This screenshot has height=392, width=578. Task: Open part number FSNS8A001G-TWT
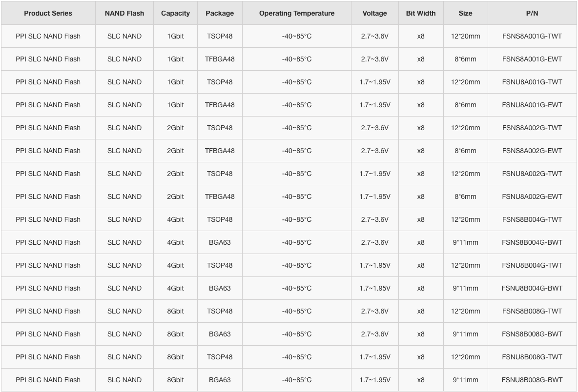point(532,36)
